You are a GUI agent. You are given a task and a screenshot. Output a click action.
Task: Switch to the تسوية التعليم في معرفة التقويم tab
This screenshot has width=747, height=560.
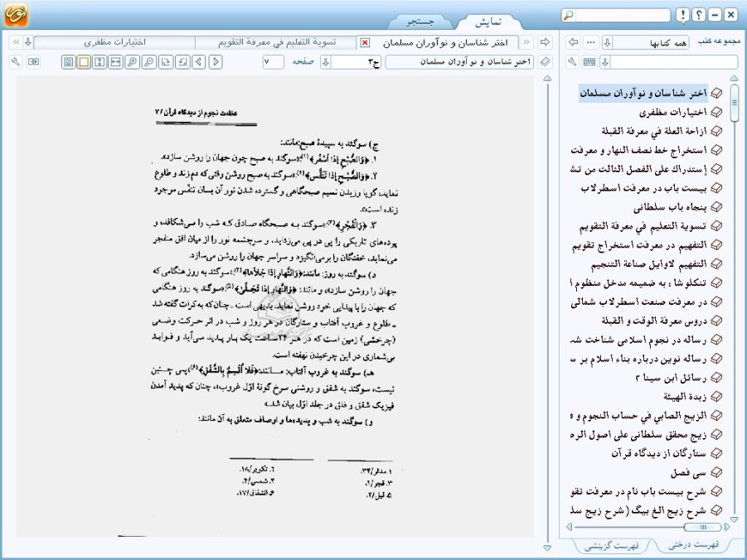pos(277,42)
